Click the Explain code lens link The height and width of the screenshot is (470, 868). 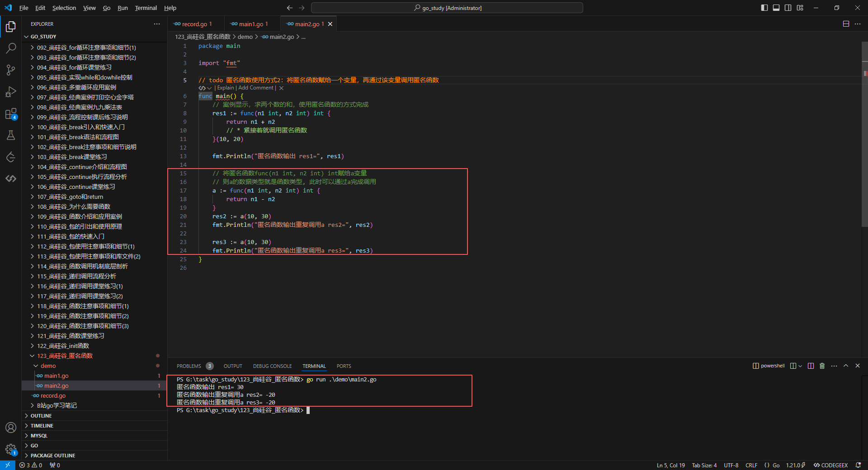226,88
